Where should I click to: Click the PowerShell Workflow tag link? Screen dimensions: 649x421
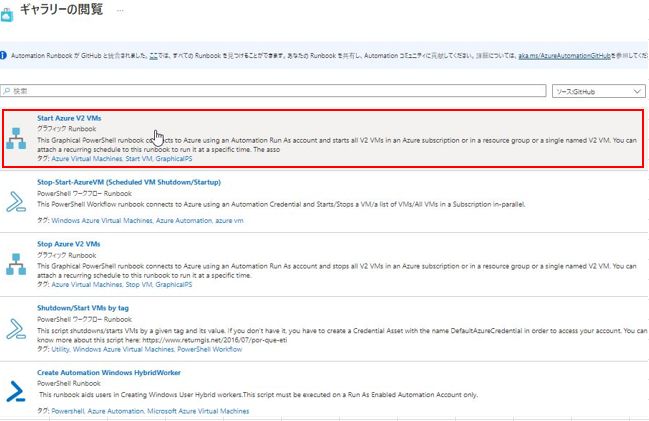pos(210,349)
